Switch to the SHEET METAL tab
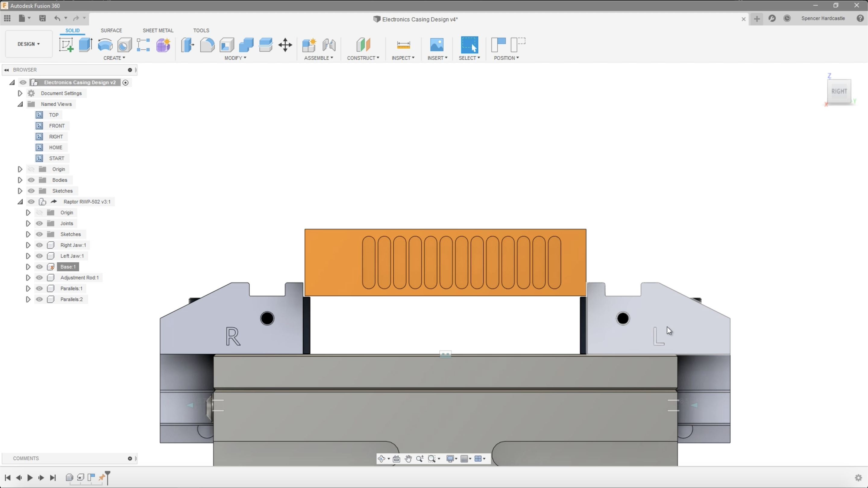The width and height of the screenshot is (868, 488). (x=158, y=30)
